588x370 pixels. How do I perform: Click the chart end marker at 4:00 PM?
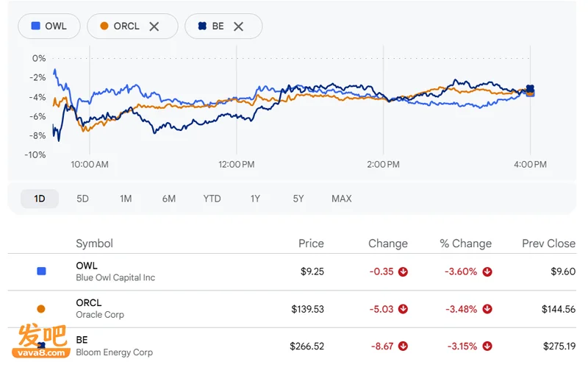point(530,90)
